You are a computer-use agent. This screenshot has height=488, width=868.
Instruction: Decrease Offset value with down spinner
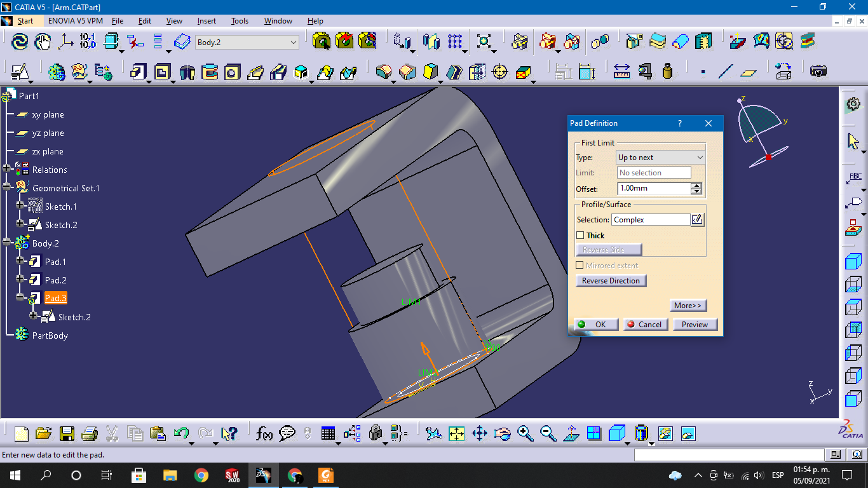point(696,191)
